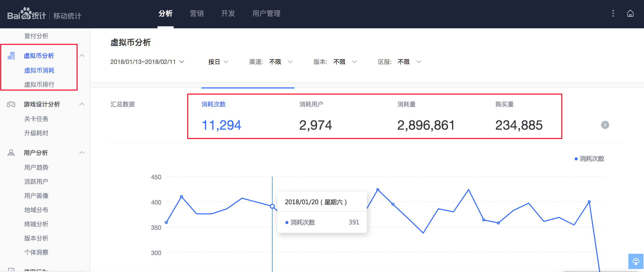Open 虚拟币排行 in the sidebar
The height and width of the screenshot is (272, 644).
click(x=39, y=84)
